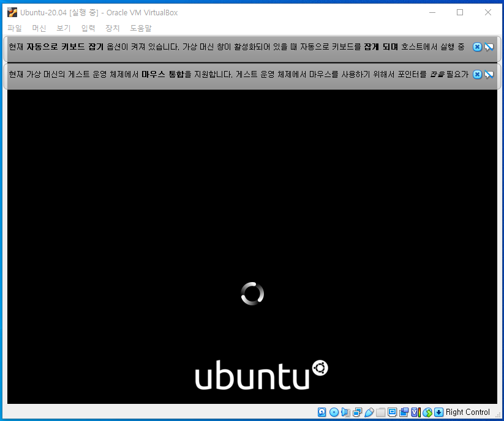Click the ubuntu logo in VM screen

261,374
